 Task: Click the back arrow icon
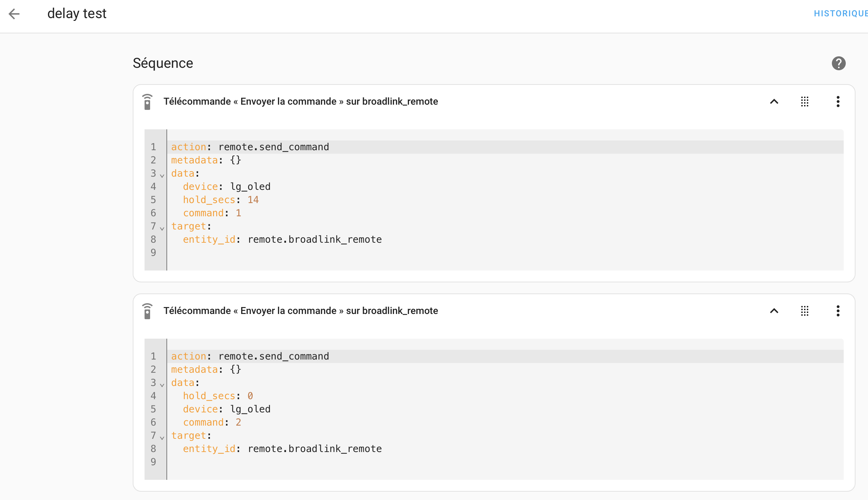coord(14,14)
